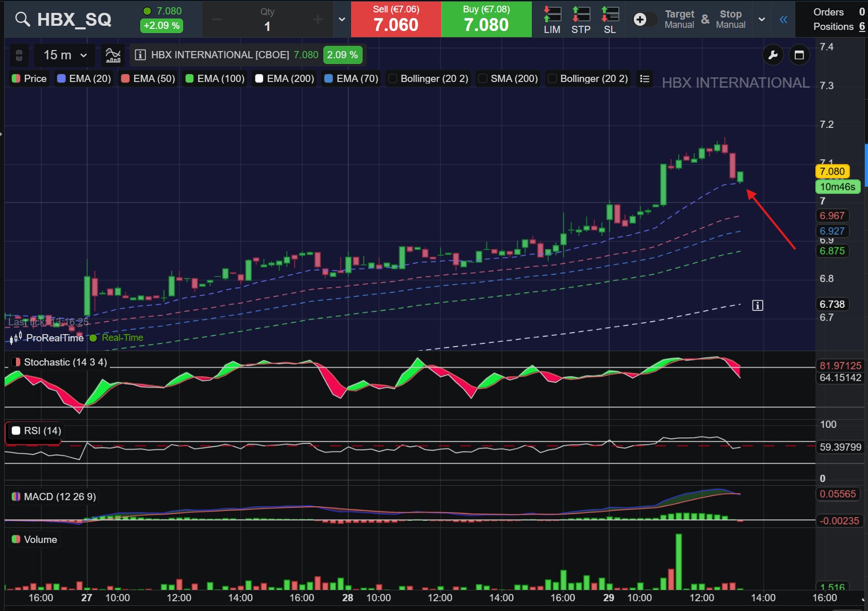Open the 15 m timeframe dropdown
This screenshot has height=611, width=868.
click(65, 55)
